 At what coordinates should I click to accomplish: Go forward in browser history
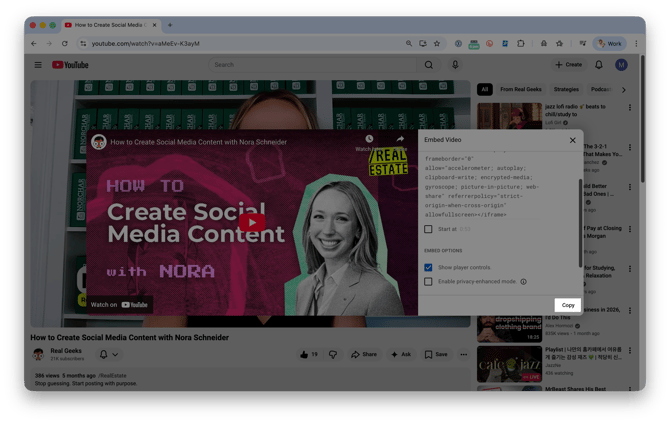point(49,44)
